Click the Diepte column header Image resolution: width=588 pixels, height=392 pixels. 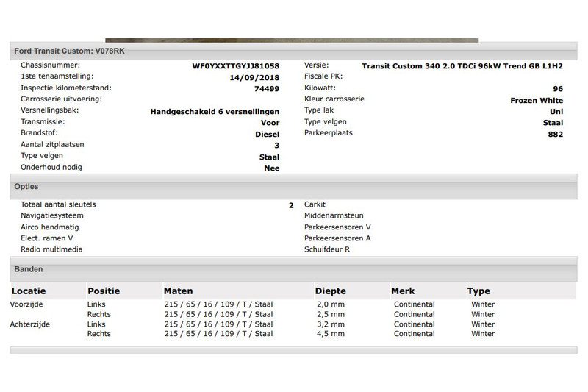330,291
